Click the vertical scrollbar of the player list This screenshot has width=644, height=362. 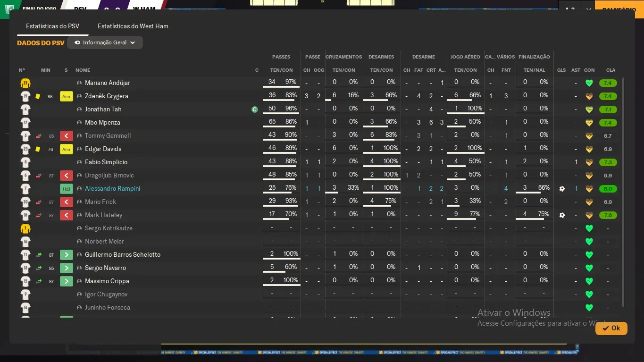click(623, 189)
